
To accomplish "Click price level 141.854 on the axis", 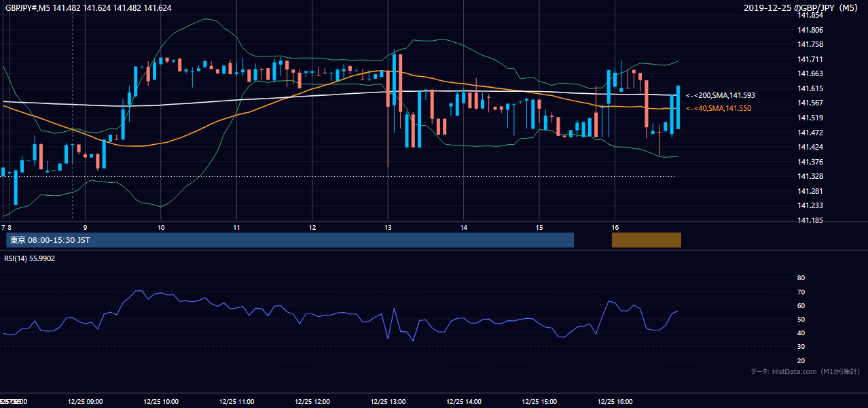I will coord(810,16).
